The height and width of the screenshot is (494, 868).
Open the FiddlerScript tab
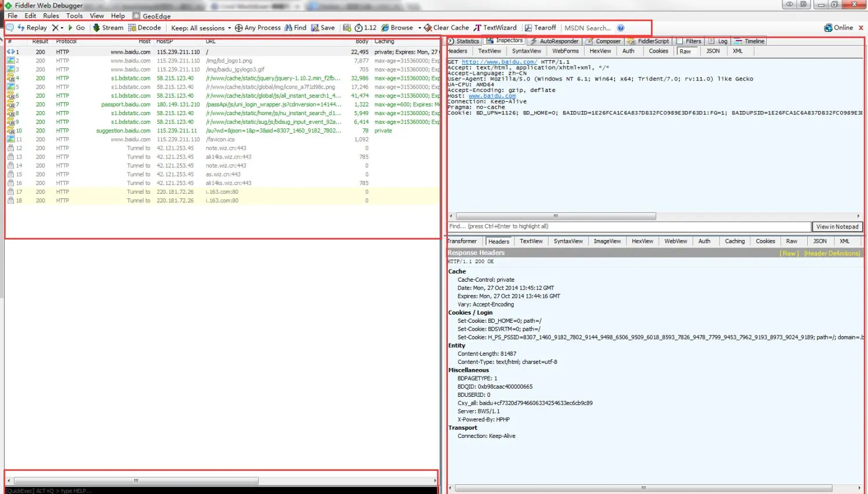pyautogui.click(x=648, y=41)
